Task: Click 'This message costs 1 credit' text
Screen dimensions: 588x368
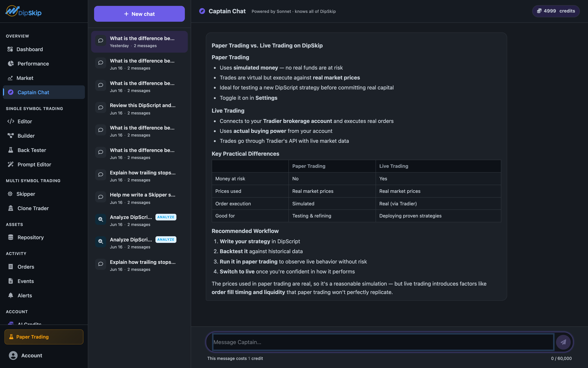Action: (x=235, y=358)
